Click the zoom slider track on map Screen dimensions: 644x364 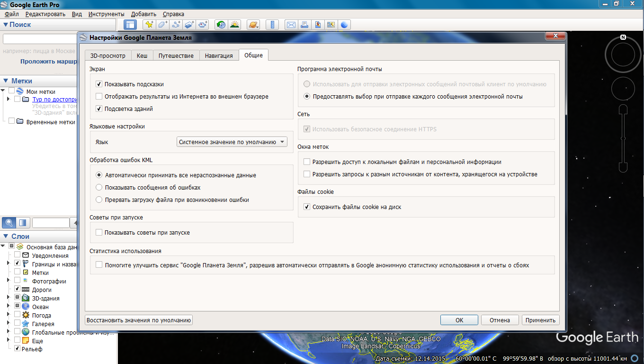[x=623, y=139]
